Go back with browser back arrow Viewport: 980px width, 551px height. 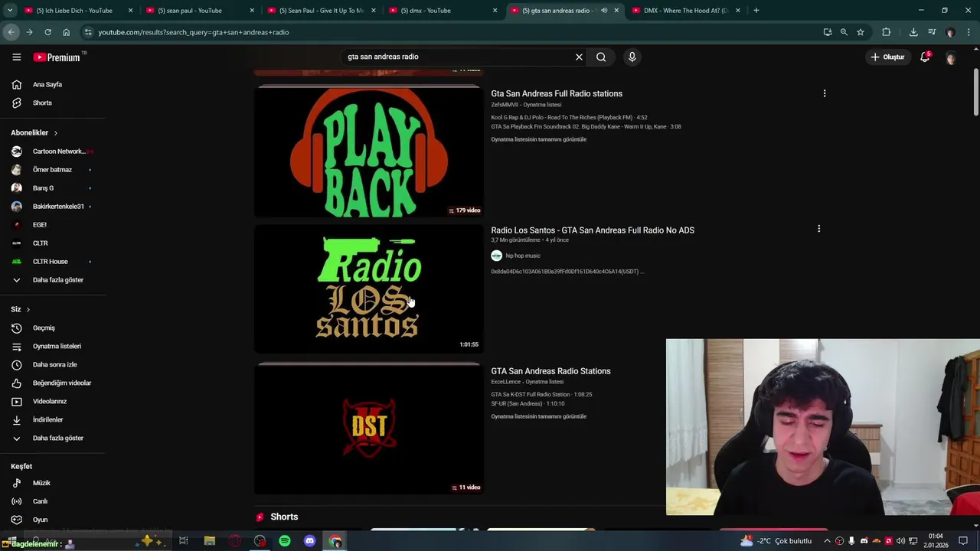[11, 32]
